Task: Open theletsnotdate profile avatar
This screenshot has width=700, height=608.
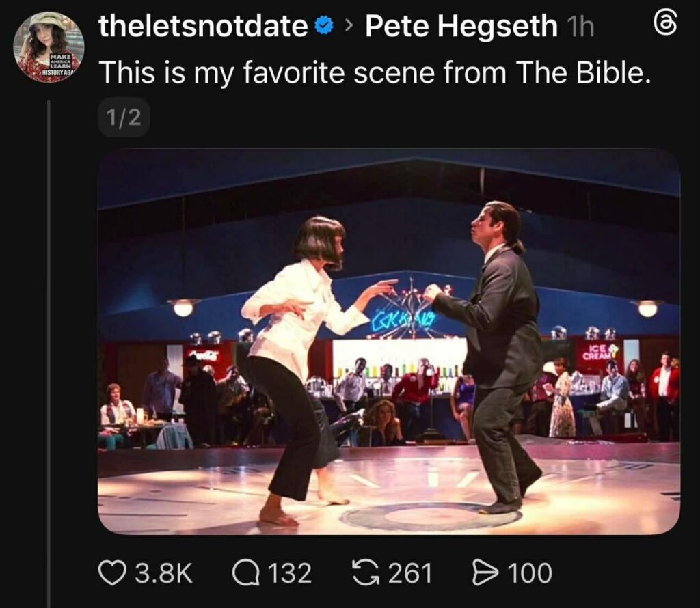Action: click(49, 47)
